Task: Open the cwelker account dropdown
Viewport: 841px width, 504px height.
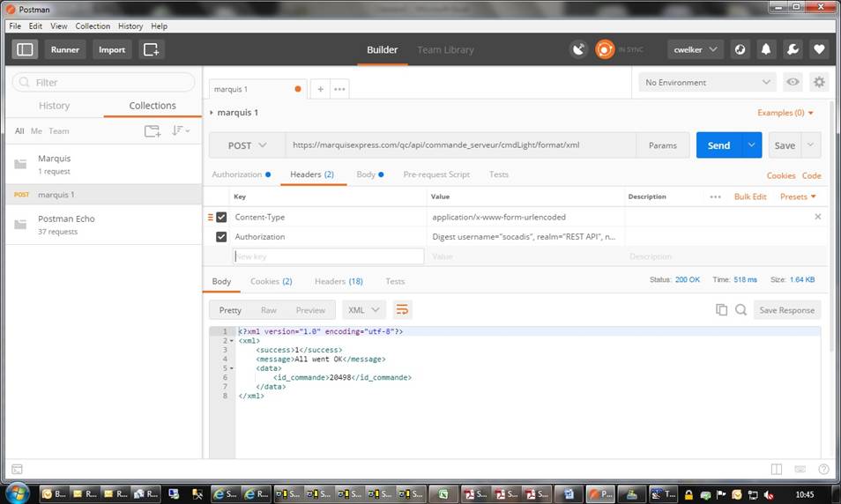Action: 696,49
